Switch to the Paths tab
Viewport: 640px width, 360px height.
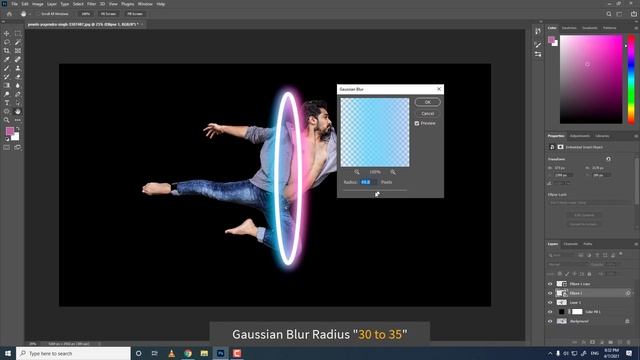(587, 244)
